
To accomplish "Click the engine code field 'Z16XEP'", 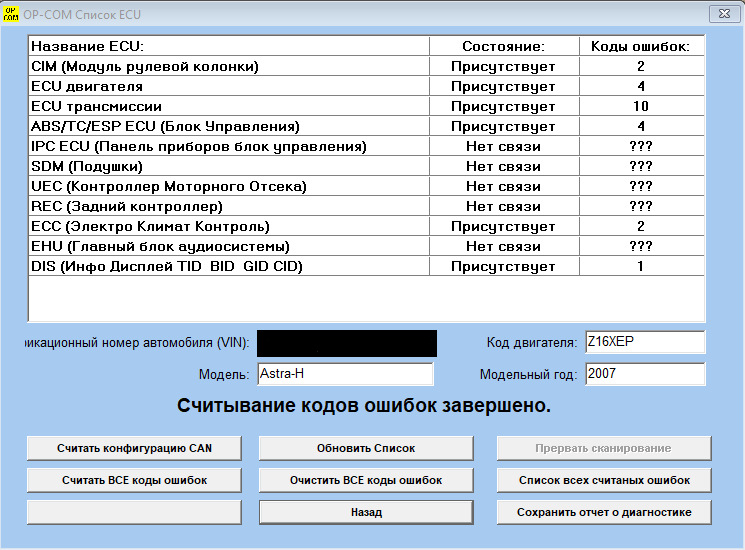I will [645, 342].
